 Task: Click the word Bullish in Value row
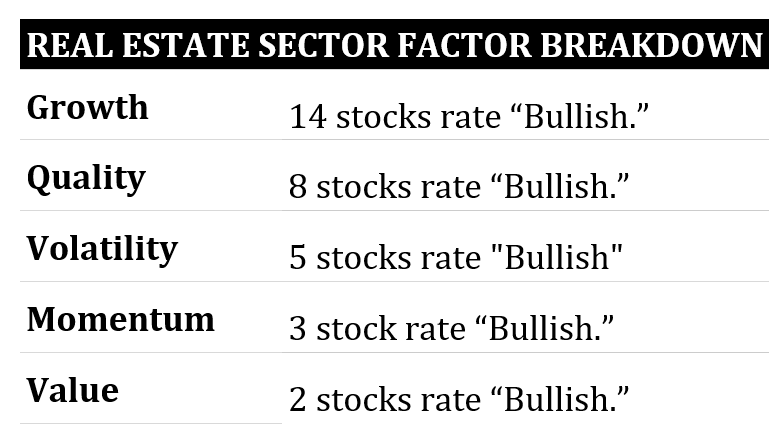point(560,400)
